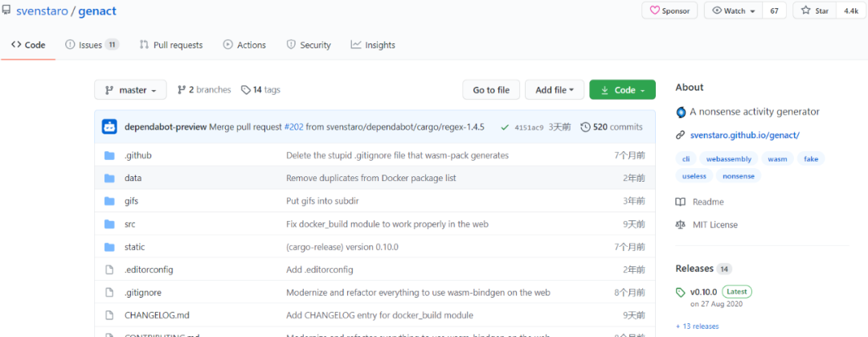Click the dependabot-preview avatar icon
Viewport: 868px width, 337px height.
(109, 127)
